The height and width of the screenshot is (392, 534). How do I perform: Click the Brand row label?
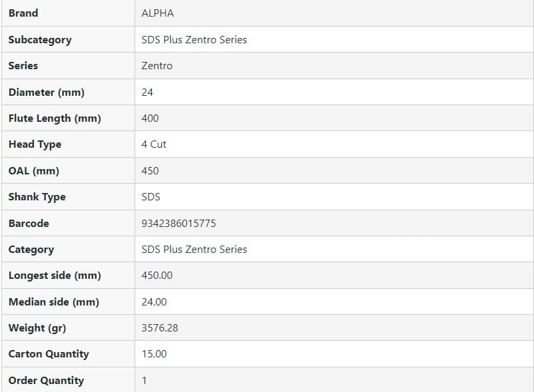pos(23,13)
